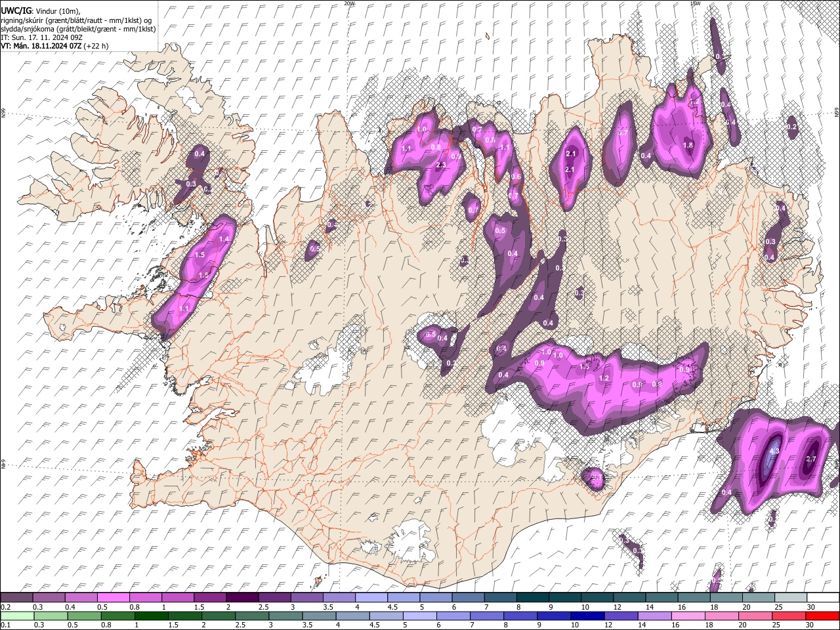Click the 2.7 precipitation value label

pyautogui.click(x=810, y=459)
